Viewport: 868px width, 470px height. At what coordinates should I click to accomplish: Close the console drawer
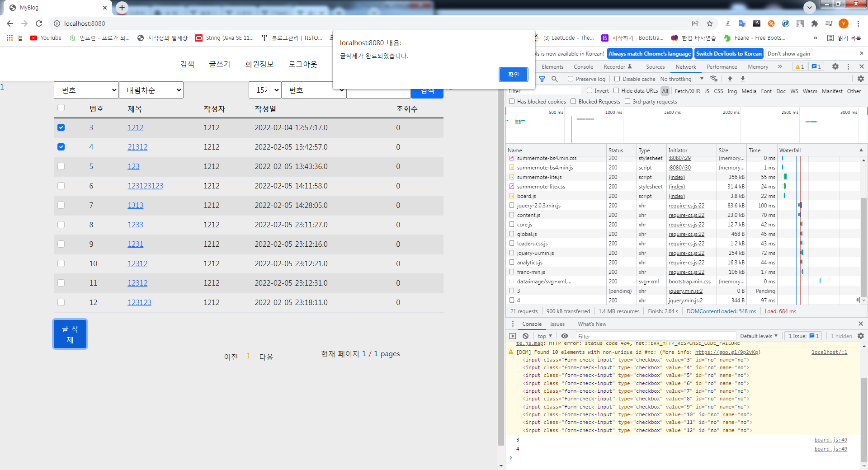point(861,324)
